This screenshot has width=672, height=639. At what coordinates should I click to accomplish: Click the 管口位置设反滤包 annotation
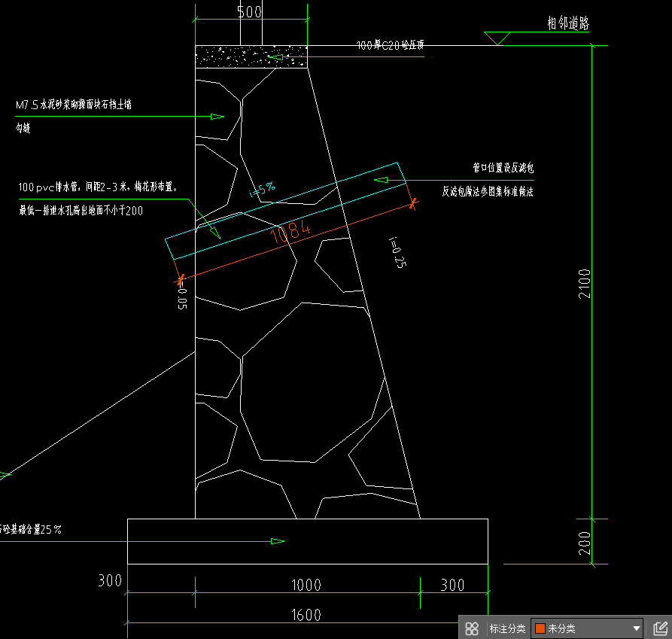tap(503, 167)
